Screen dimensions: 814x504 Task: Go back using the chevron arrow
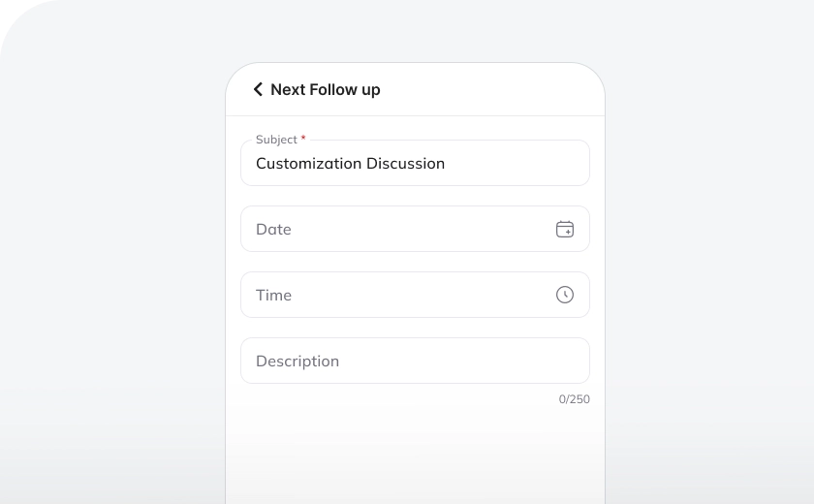(258, 89)
